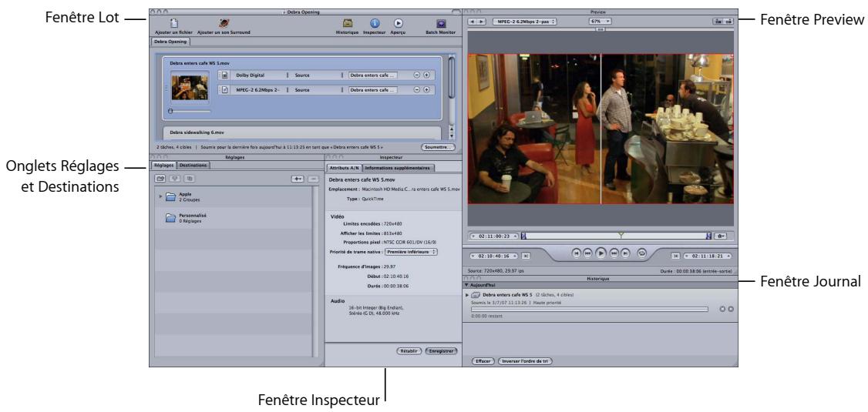This screenshot has height=412, width=868.
Task: Open the Inspecteur via the blue info icon
Action: click(374, 23)
